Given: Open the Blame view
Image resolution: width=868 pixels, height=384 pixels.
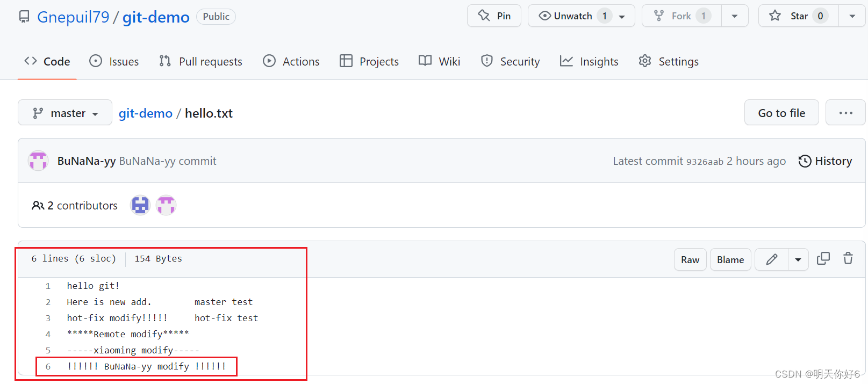Looking at the screenshot, I should pyautogui.click(x=730, y=259).
